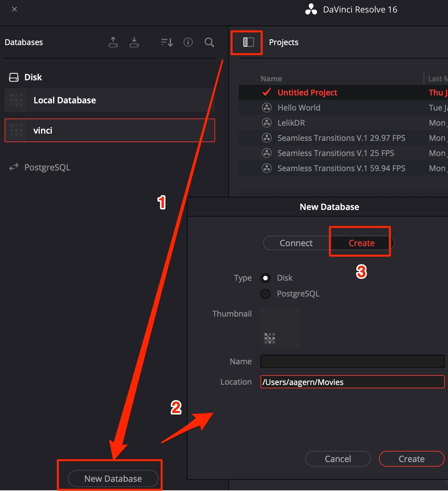Confirm with the Create button beside Cancel
Screen dimensions: 448x491
click(411, 459)
